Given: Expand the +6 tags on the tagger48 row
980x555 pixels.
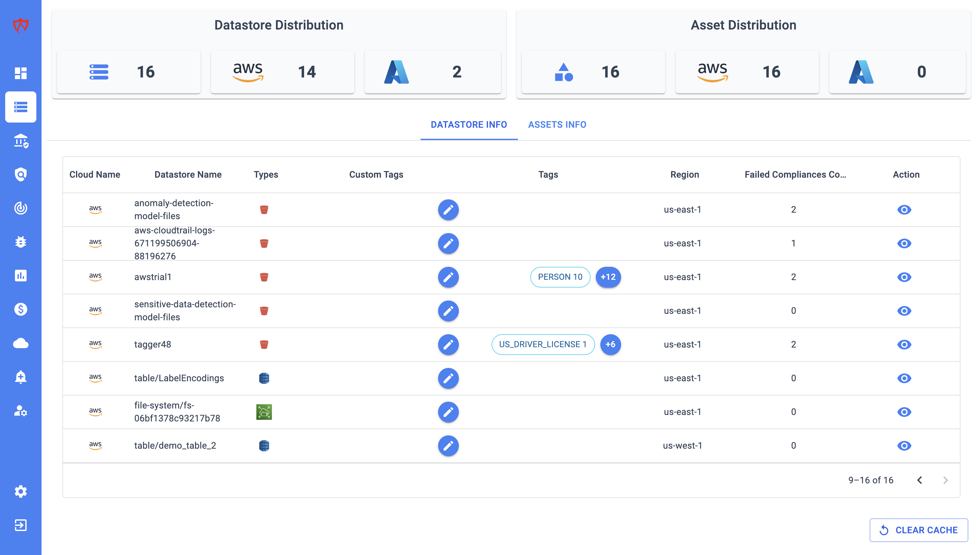Looking at the screenshot, I should point(610,344).
